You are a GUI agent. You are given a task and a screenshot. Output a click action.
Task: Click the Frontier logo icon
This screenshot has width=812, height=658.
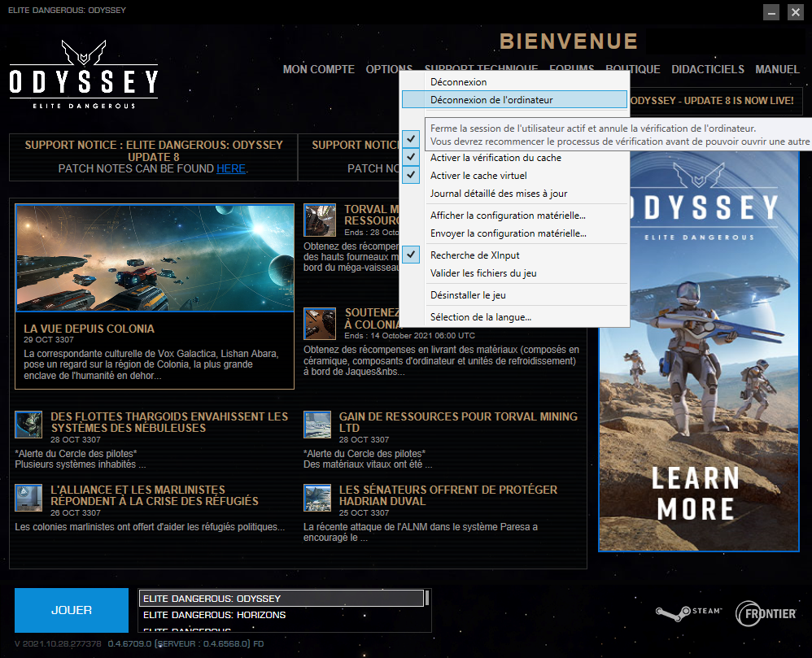point(766,613)
